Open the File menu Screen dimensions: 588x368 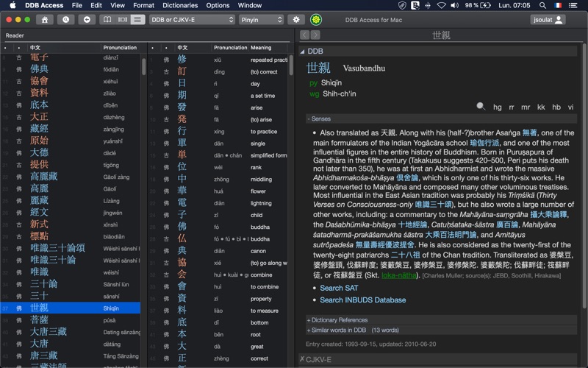(77, 5)
